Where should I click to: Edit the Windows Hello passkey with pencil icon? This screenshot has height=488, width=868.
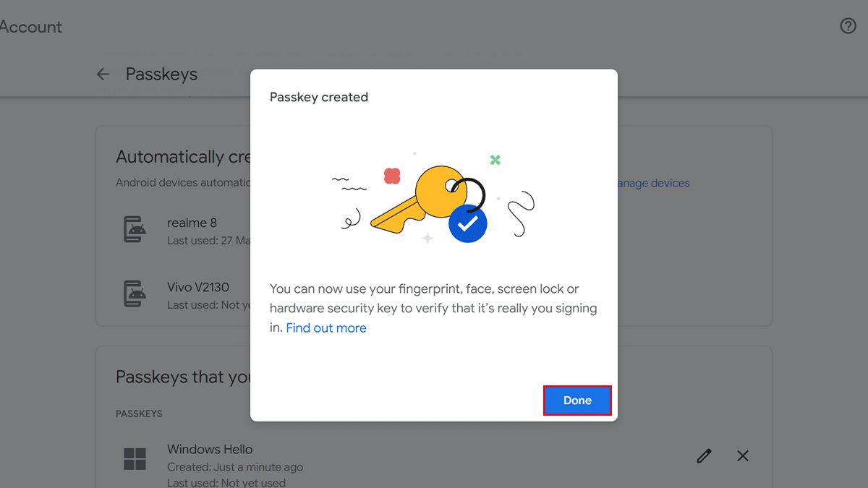tap(704, 455)
